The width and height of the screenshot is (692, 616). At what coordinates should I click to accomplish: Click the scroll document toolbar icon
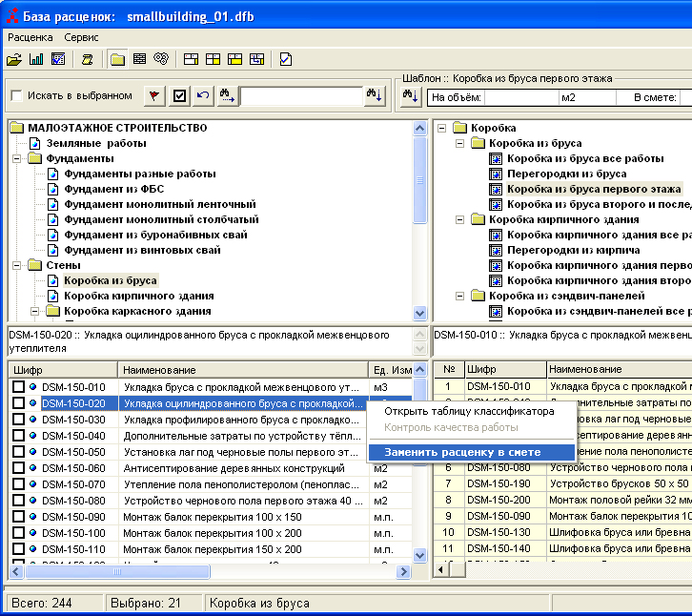pos(87,59)
